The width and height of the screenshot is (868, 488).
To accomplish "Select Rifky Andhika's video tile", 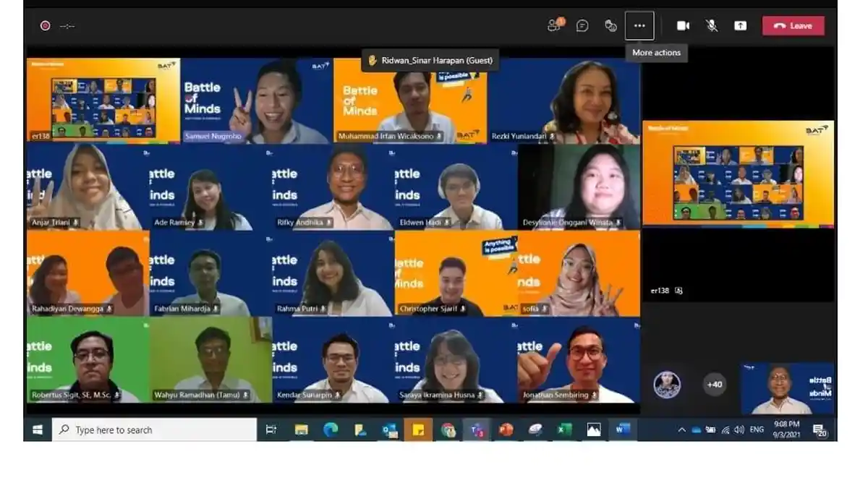I will [333, 187].
